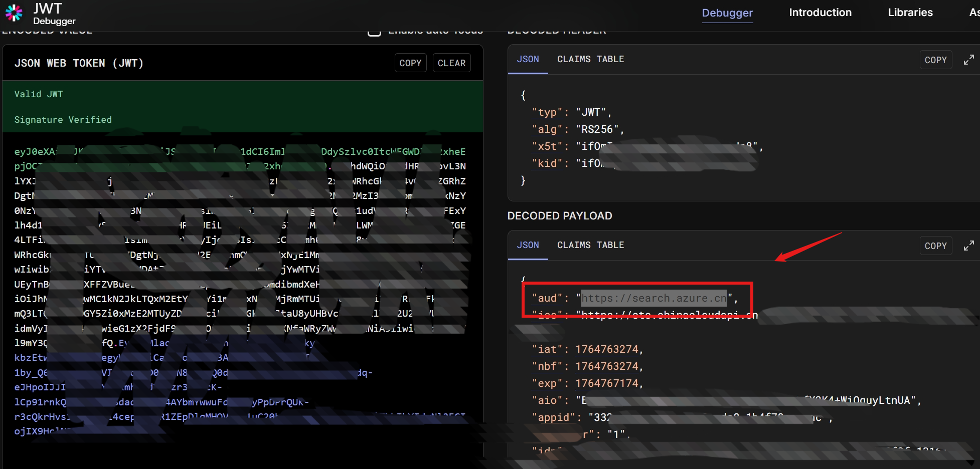Go to the Introduction page
980x469 pixels.
[820, 13]
